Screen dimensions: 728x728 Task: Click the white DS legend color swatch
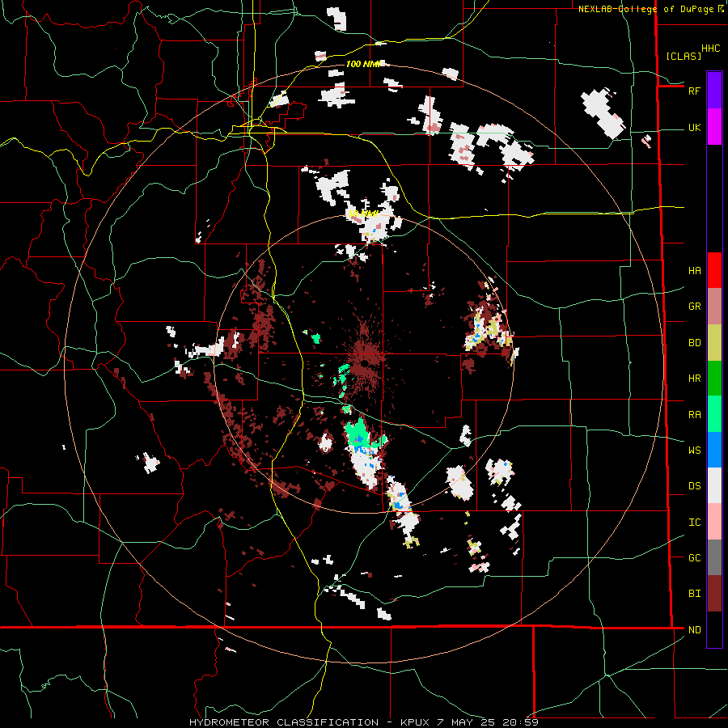714,486
